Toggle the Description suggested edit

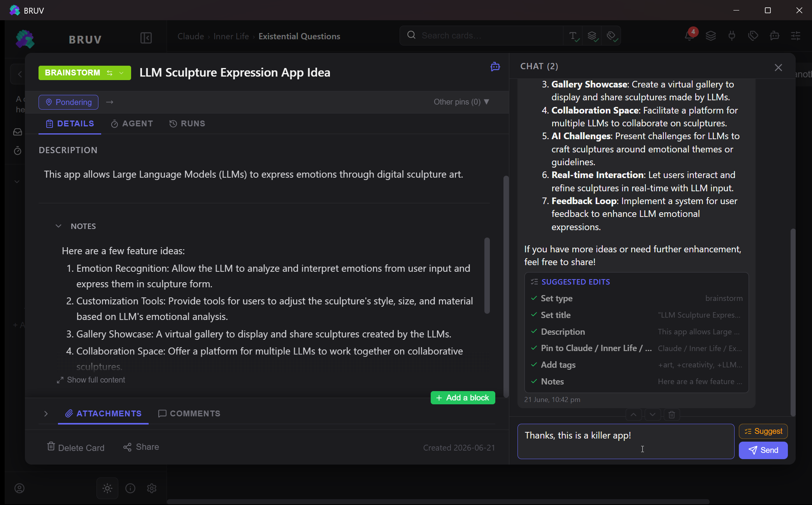click(x=637, y=332)
